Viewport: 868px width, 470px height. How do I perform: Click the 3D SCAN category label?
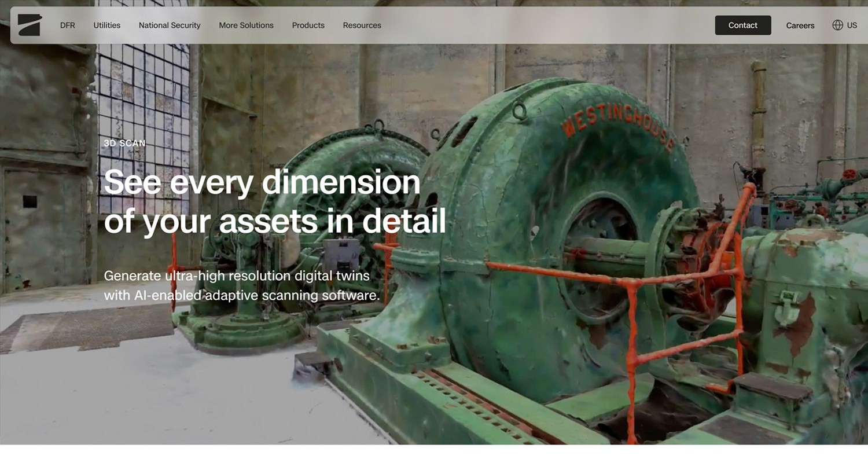click(124, 143)
